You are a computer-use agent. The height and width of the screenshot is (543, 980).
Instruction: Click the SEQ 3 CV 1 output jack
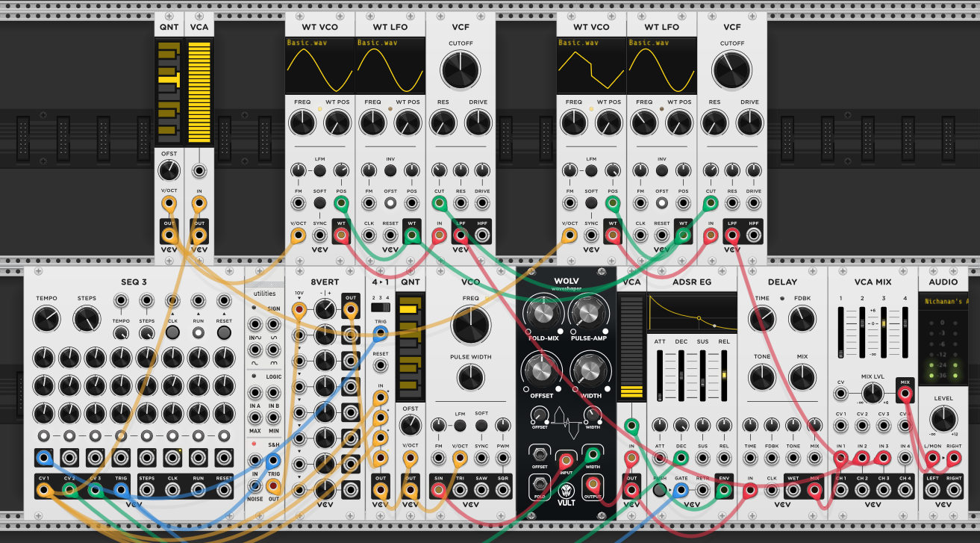coord(43,490)
